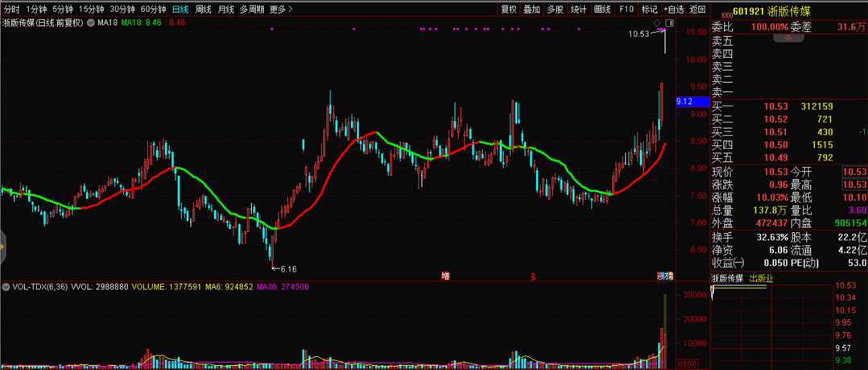This screenshot has width=868, height=370.
Task: Click the 量比 3.60 value
Action: (858, 210)
